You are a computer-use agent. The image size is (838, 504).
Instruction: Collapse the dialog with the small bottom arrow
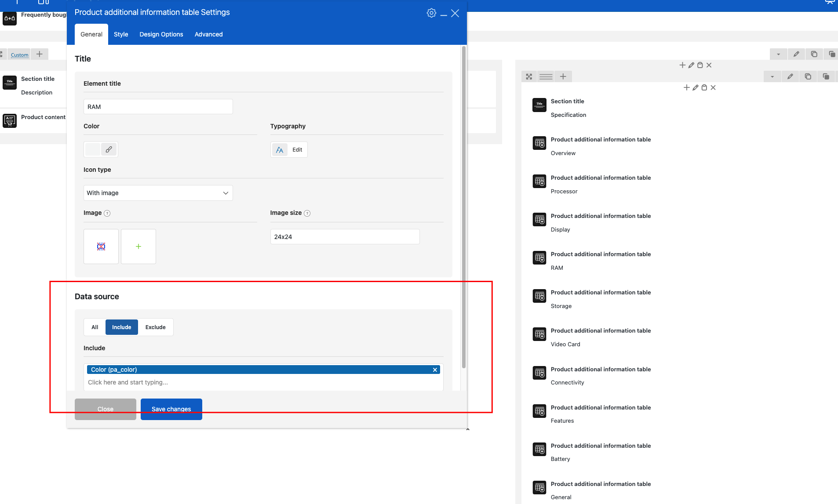click(x=468, y=429)
